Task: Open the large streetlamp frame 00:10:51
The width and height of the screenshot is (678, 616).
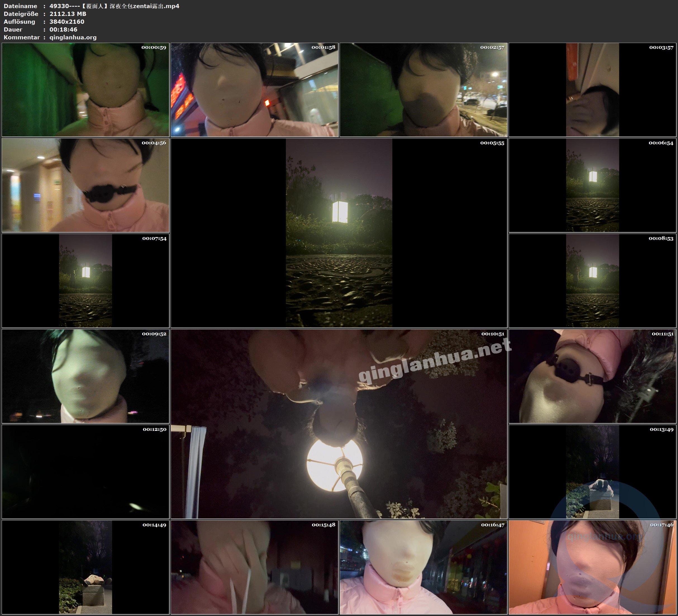Action: pos(339,424)
